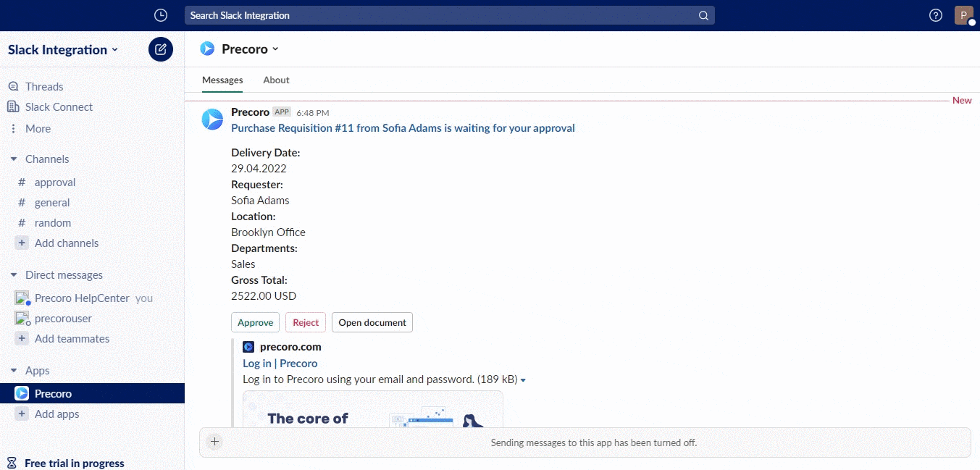Click the 29.04.2022 delivery date
This screenshot has height=470, width=980.
pos(259,169)
